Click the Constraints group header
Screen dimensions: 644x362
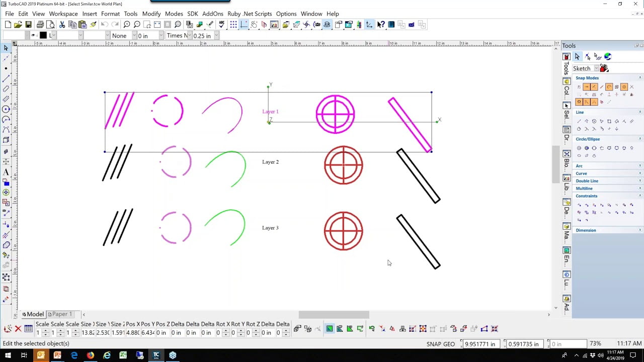(608, 196)
